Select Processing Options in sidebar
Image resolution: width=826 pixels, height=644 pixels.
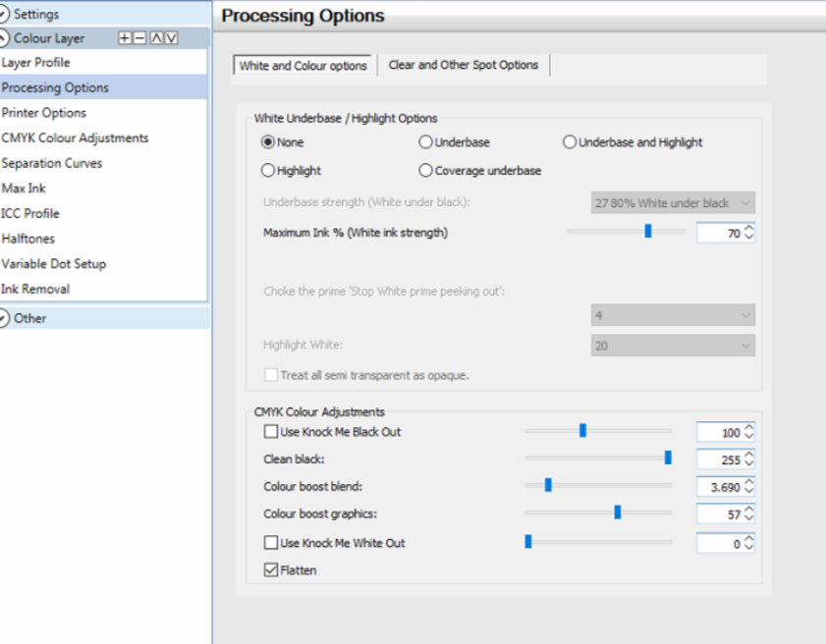tap(103, 87)
